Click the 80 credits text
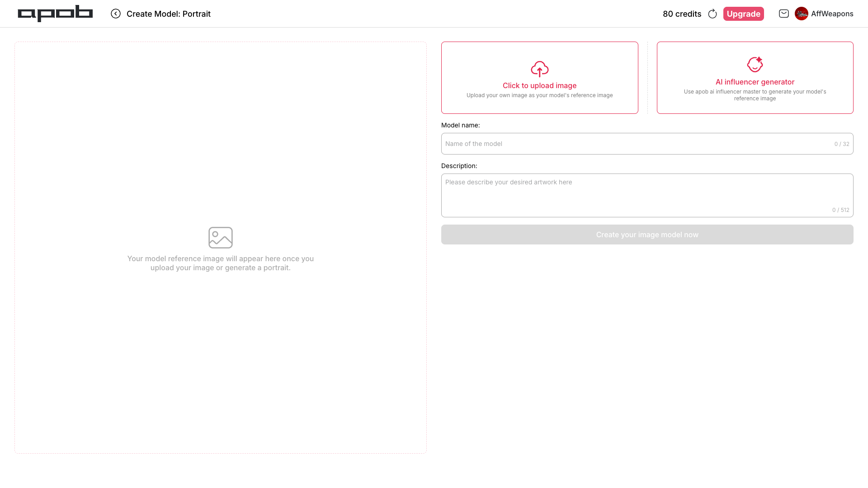Image resolution: width=868 pixels, height=488 pixels. pos(682,14)
